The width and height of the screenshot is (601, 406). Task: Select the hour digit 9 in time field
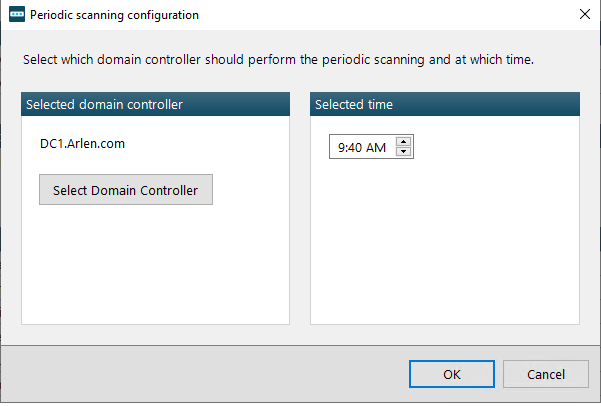pos(342,147)
